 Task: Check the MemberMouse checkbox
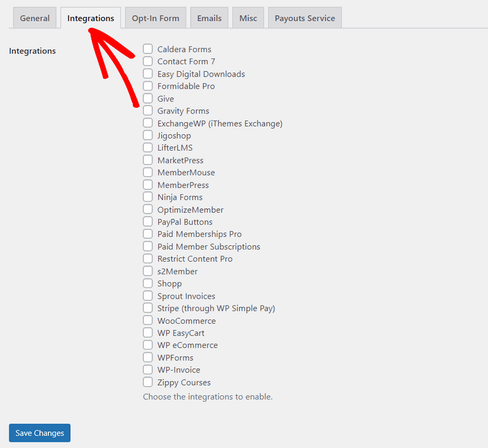tap(148, 172)
